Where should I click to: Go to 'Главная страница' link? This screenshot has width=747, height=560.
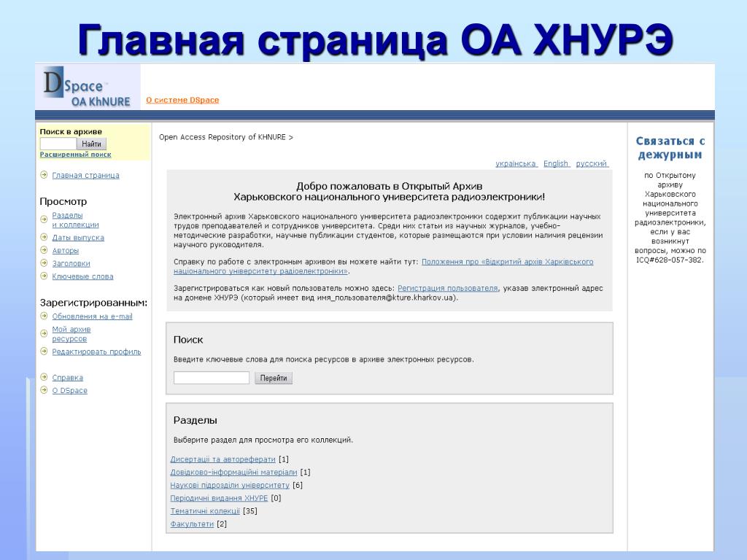point(86,175)
